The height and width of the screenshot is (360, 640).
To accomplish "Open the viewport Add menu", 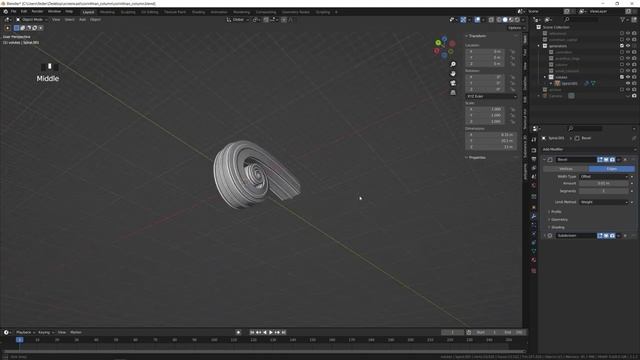I will click(x=82, y=20).
